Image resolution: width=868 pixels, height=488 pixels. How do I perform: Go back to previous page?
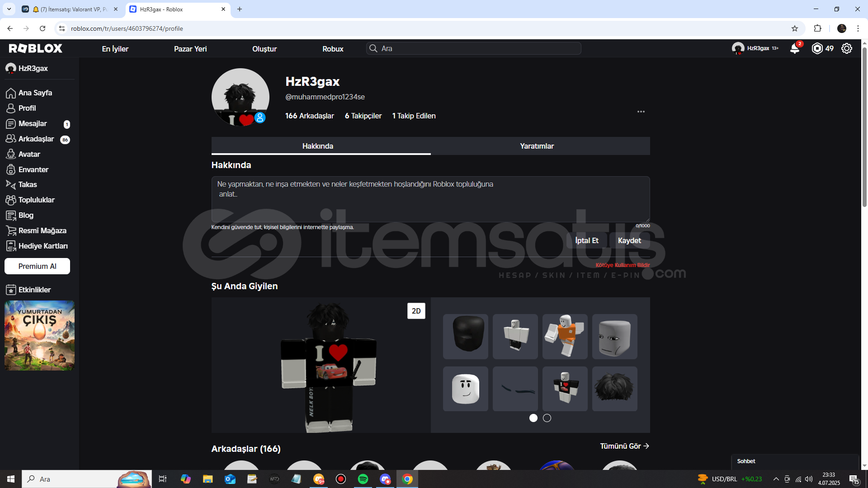(x=10, y=28)
